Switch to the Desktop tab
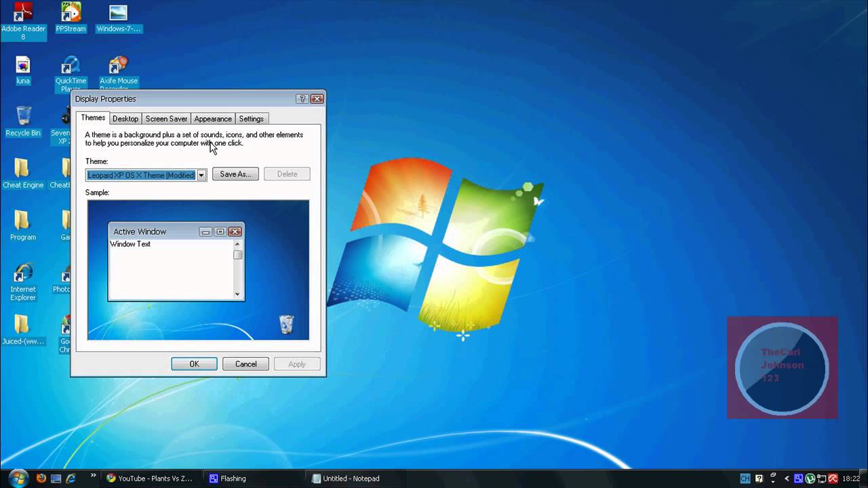 125,119
